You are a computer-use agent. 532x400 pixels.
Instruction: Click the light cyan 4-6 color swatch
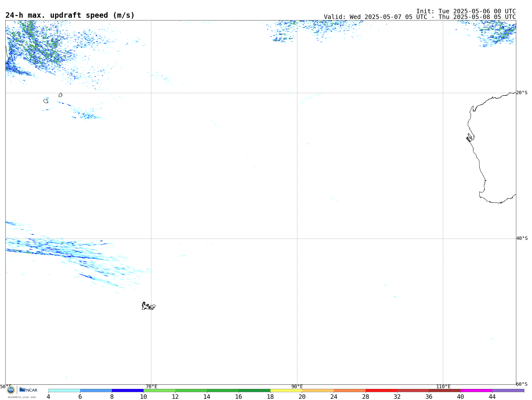(64, 391)
